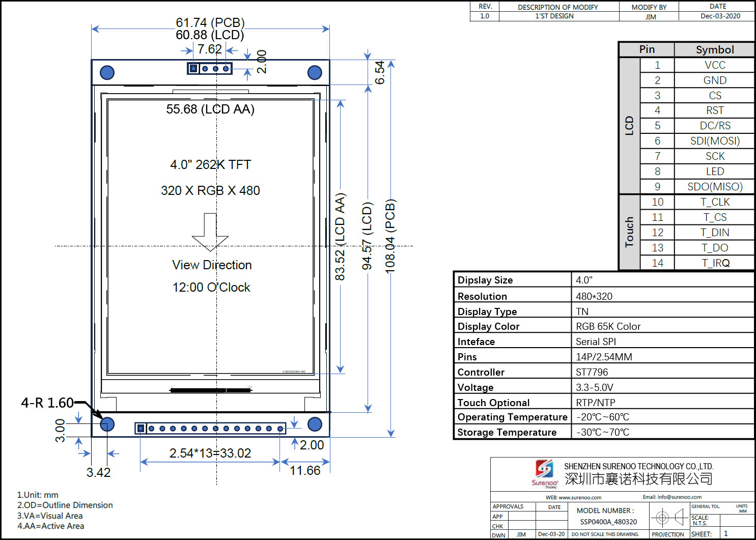Click the 2.54*13=33.02 pitch dimension
Image resolution: width=756 pixels, height=540 pixels.
[210, 453]
